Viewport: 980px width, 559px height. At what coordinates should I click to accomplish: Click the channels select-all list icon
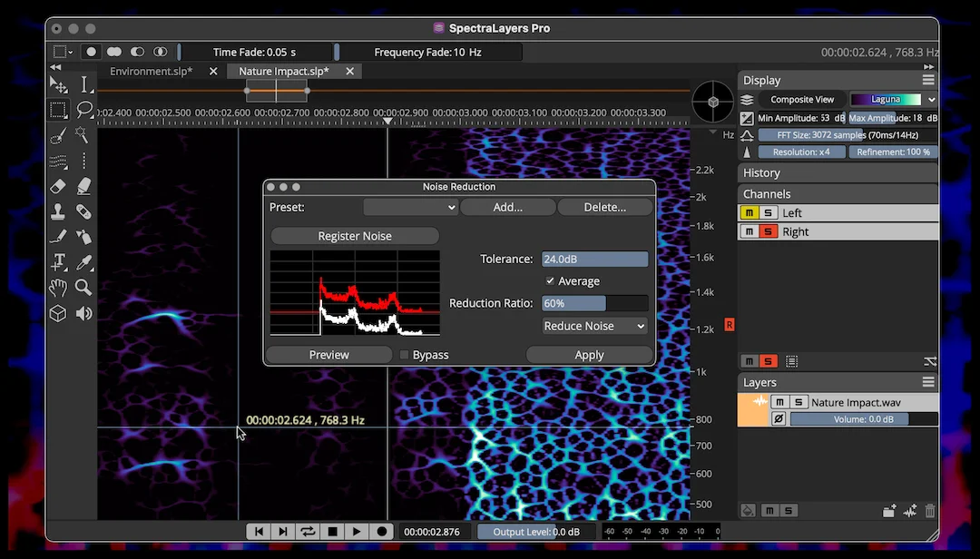coord(792,361)
